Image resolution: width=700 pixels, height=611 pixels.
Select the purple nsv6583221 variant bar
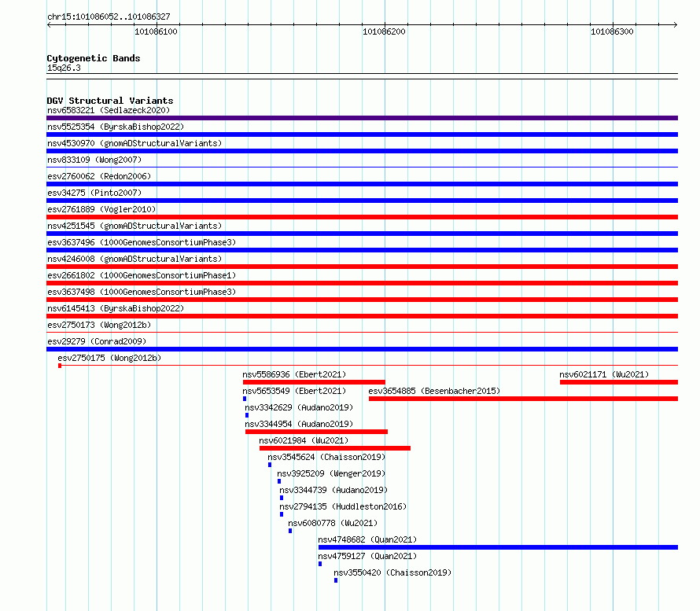362,118
